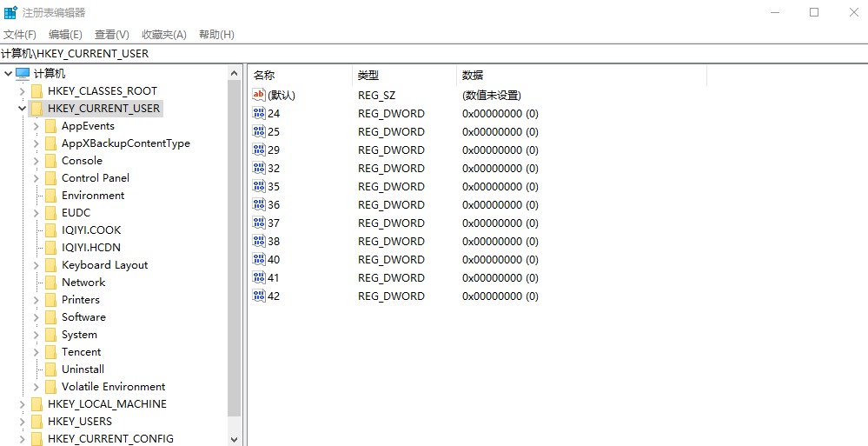Click the Environment folder icon

coord(51,196)
